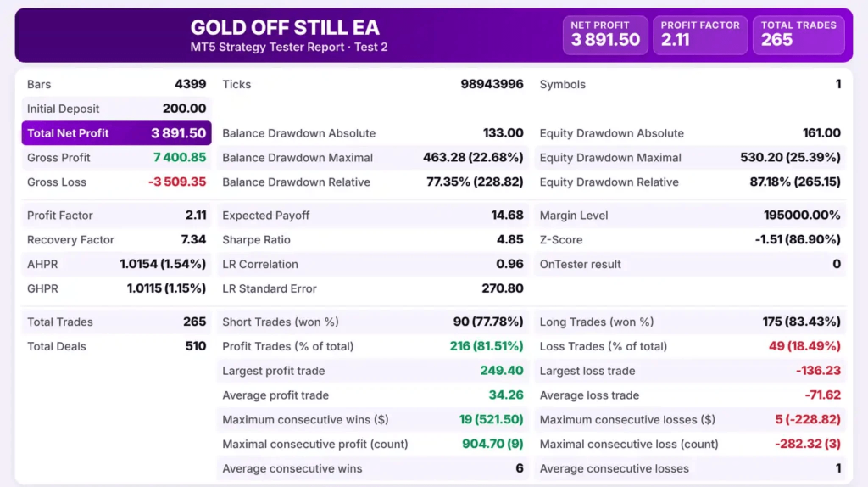The image size is (868, 487).
Task: Click the OnTester result label
Action: pos(580,264)
